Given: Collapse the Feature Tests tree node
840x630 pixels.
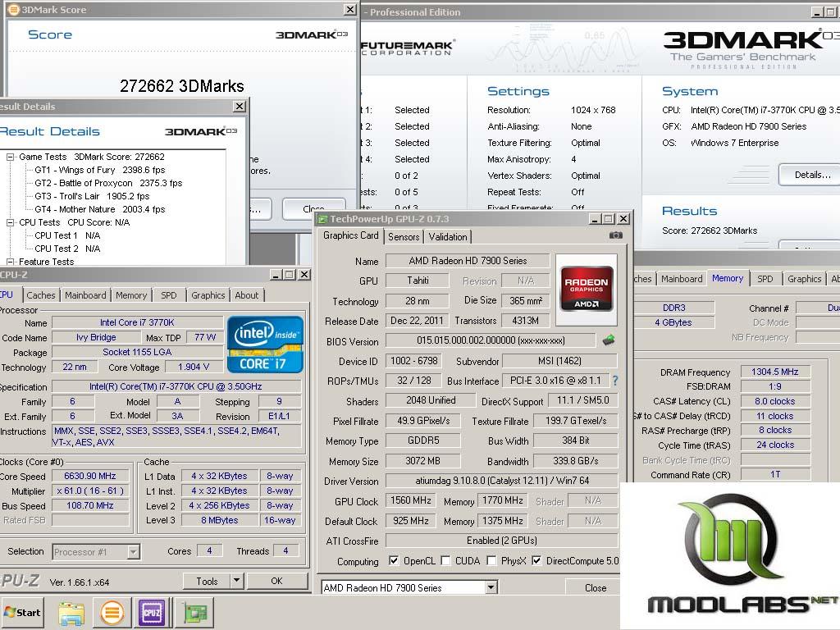Looking at the screenshot, I should [x=10, y=262].
